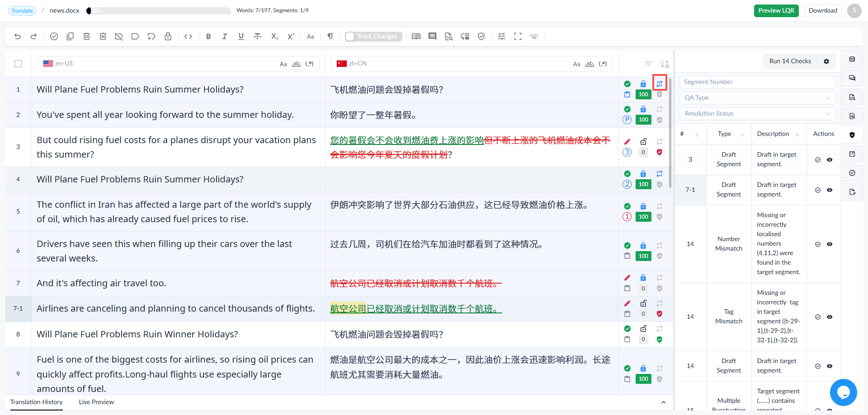
Task: Apply underline formatting
Action: click(241, 36)
